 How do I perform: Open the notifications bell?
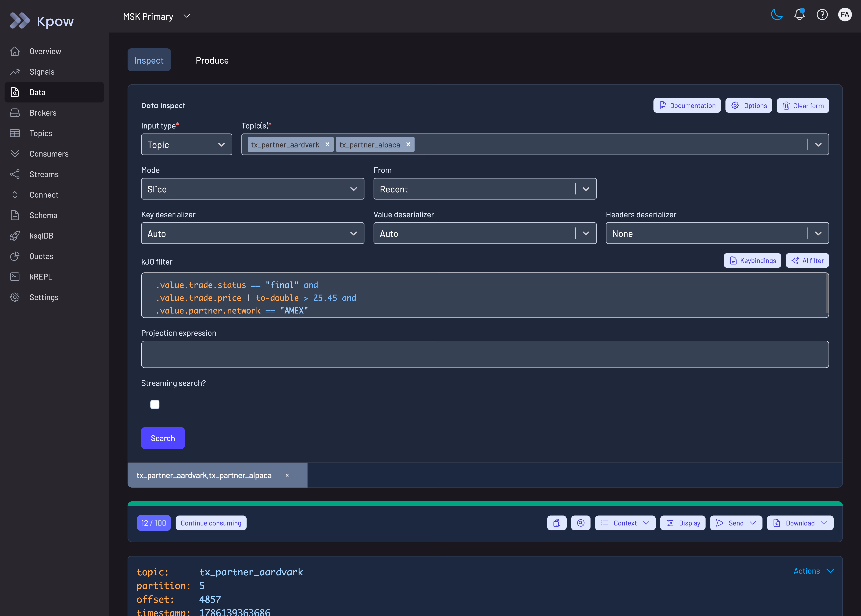pyautogui.click(x=799, y=15)
